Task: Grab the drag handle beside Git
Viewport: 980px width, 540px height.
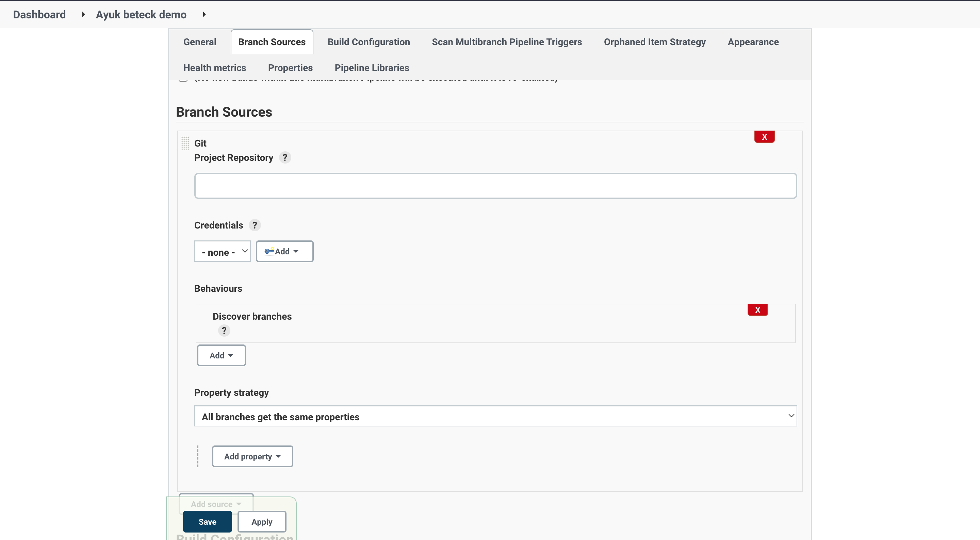Action: [185, 144]
